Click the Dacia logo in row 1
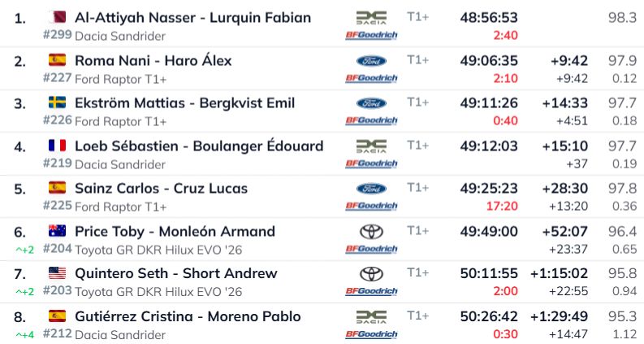The width and height of the screenshot is (644, 344). tap(371, 16)
